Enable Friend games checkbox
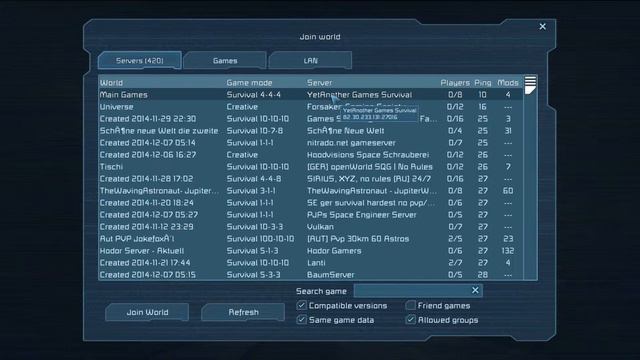Image resolution: width=640 pixels, height=360 pixels. (x=411, y=305)
